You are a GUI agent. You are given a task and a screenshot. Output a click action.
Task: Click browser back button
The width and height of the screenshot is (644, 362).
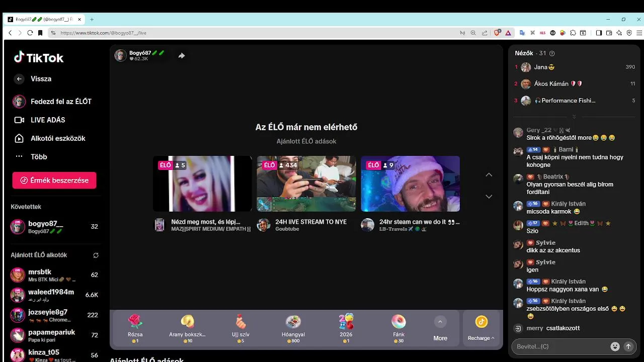pos(10,33)
